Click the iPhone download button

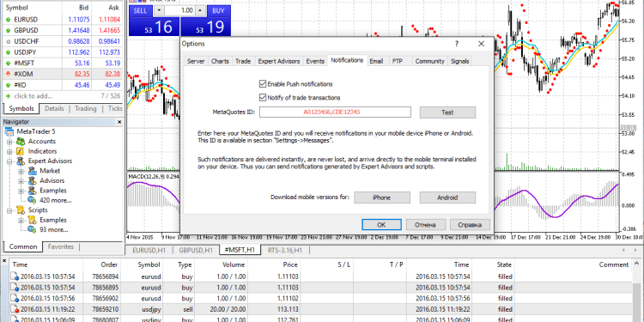pos(381,197)
